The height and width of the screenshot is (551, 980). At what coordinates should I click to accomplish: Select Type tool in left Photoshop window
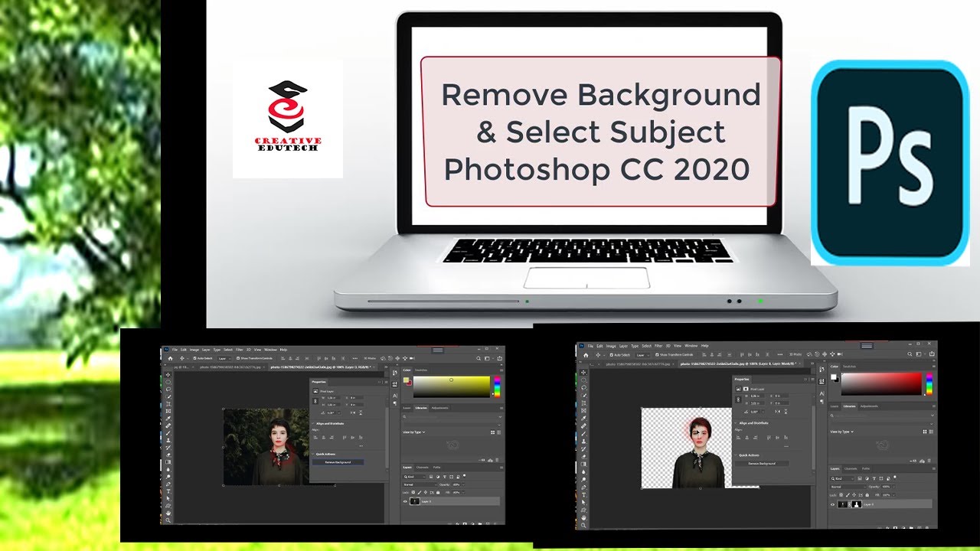(168, 491)
